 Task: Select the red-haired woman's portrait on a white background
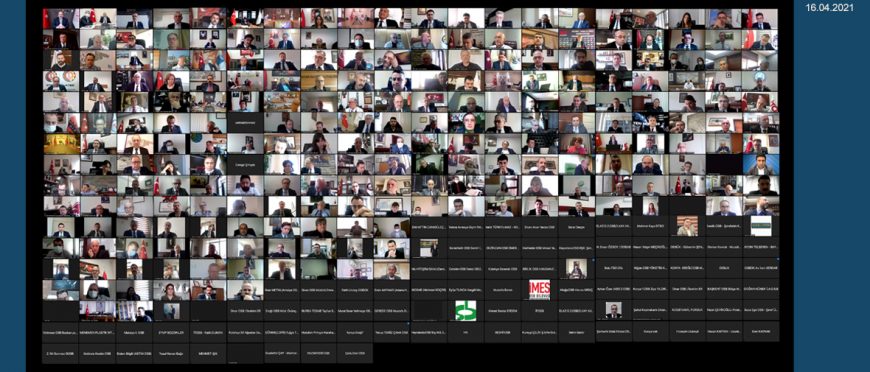click(x=650, y=207)
